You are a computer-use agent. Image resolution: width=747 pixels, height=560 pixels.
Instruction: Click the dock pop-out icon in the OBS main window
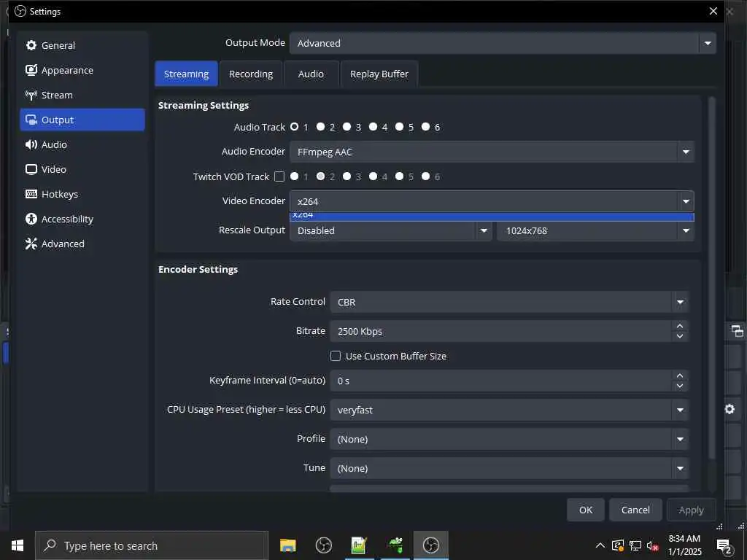[x=737, y=331]
